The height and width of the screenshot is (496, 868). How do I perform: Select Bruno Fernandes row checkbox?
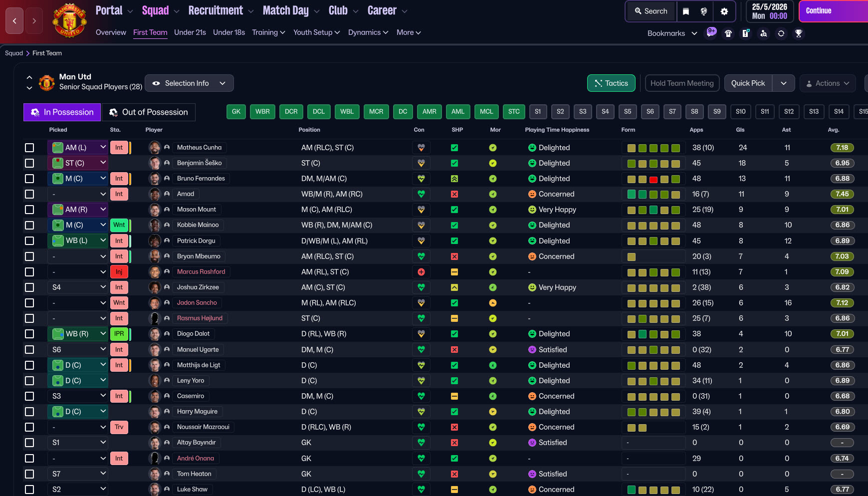pyautogui.click(x=29, y=179)
